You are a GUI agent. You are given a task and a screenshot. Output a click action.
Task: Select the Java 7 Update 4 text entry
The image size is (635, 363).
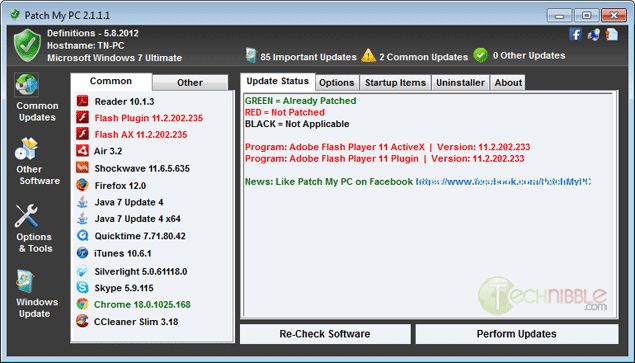(129, 202)
